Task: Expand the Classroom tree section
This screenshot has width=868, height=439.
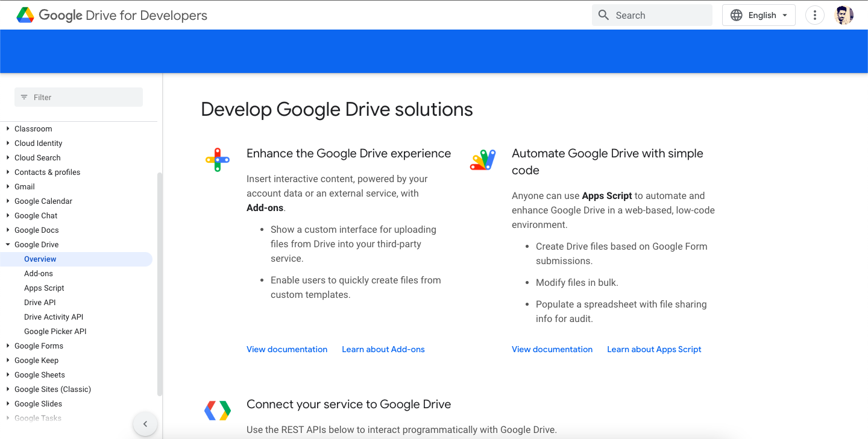Action: [8, 128]
